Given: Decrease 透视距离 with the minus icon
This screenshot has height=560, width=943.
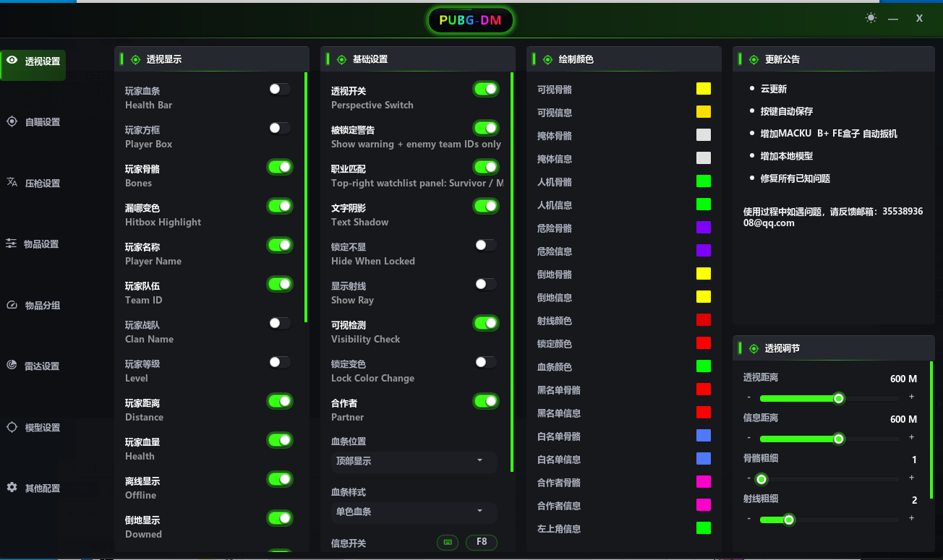Looking at the screenshot, I should coord(748,397).
